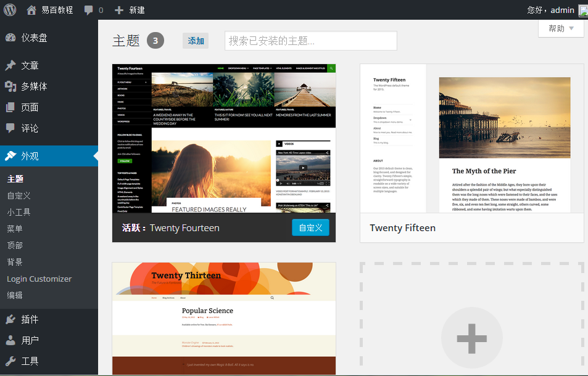588x376 pixels.
Task: Click the 新建 link in admin bar
Action: 137,10
